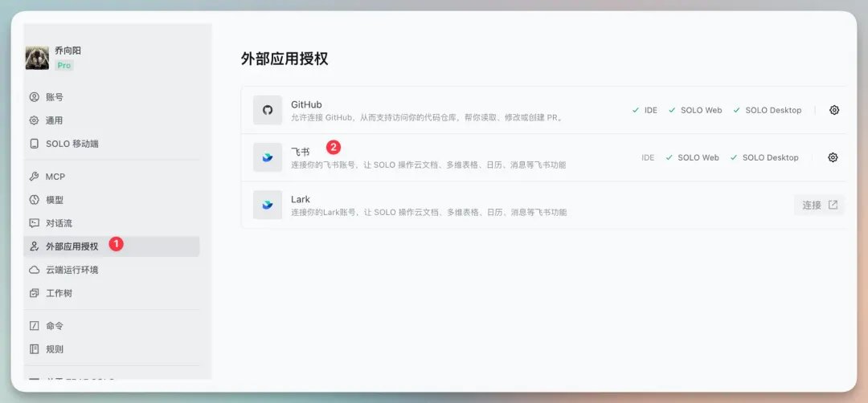
Task: Click 连接 button for Lark
Action: point(819,205)
